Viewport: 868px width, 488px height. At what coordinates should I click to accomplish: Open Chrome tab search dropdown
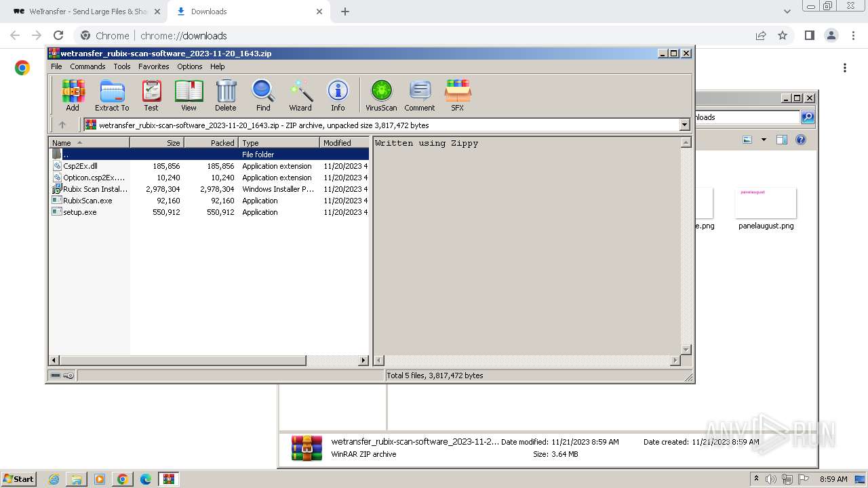787,12
